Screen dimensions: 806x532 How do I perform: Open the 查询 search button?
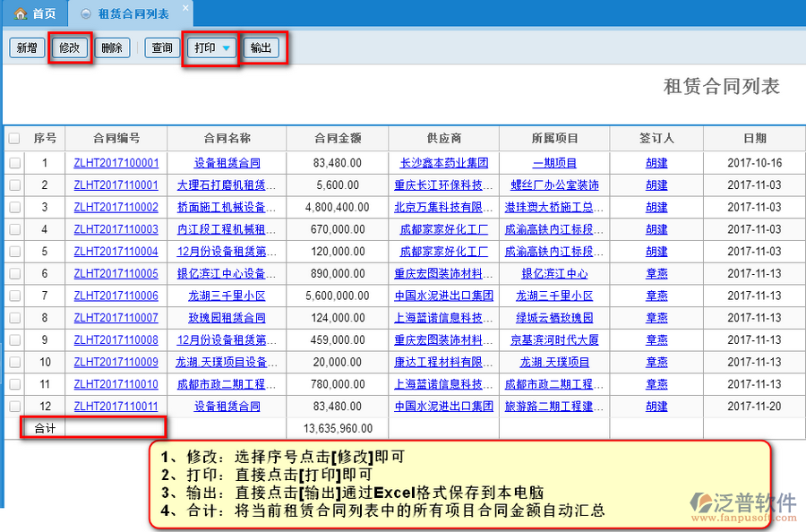(x=162, y=48)
